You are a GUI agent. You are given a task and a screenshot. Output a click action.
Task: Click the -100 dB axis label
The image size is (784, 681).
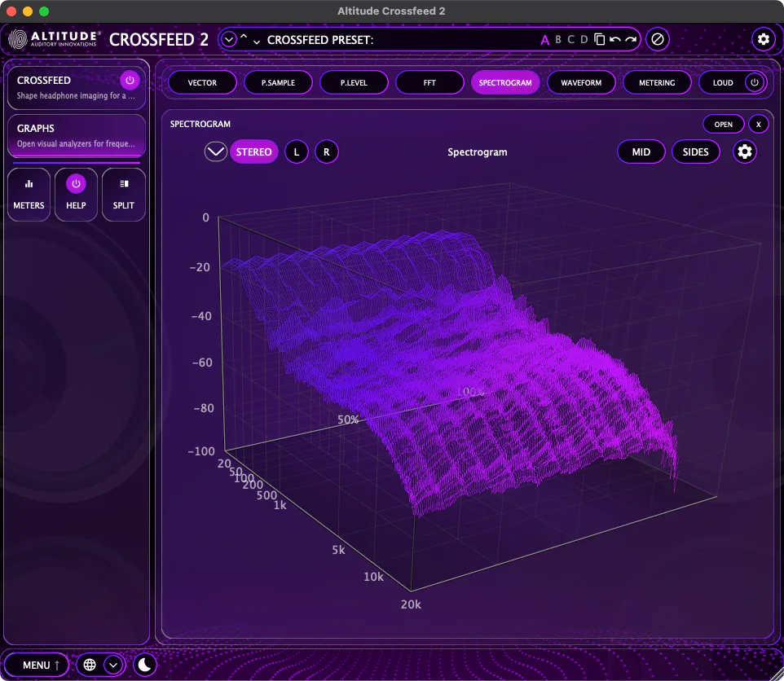pos(201,451)
